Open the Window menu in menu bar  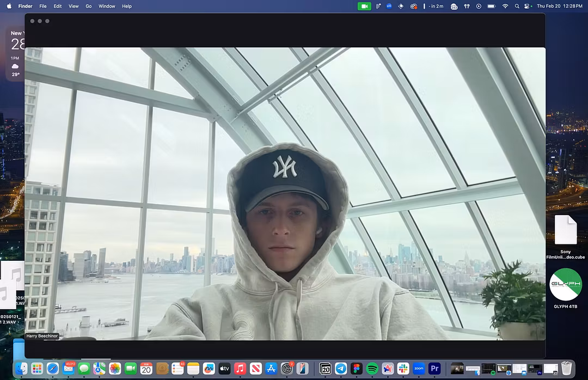pyautogui.click(x=107, y=6)
